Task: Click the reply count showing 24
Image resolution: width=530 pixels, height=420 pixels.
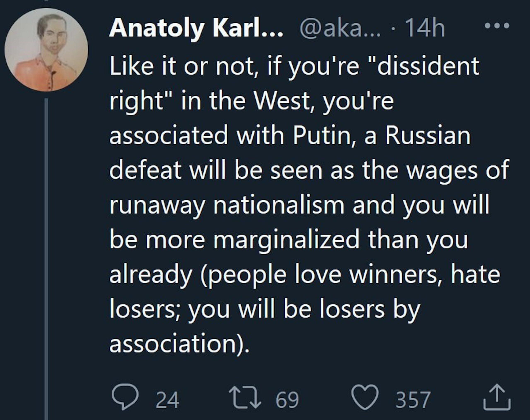Action: (167, 400)
